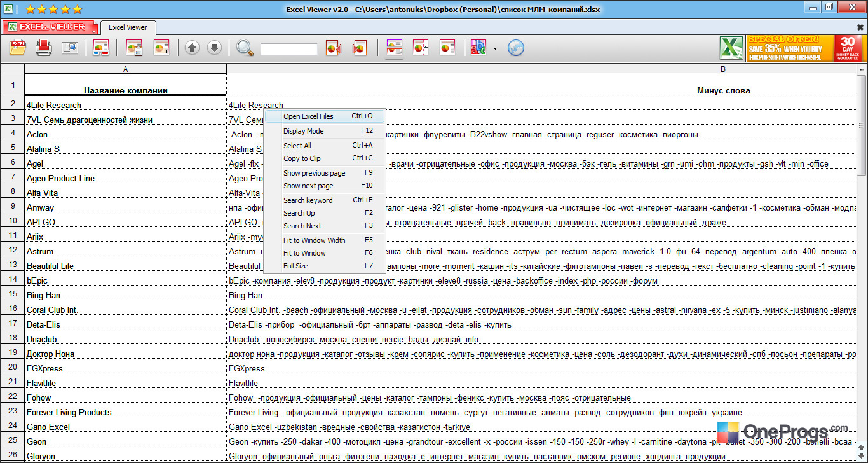Viewport: 868px width, 463px height.
Task: Select row 5 header
Action: pos(13,148)
